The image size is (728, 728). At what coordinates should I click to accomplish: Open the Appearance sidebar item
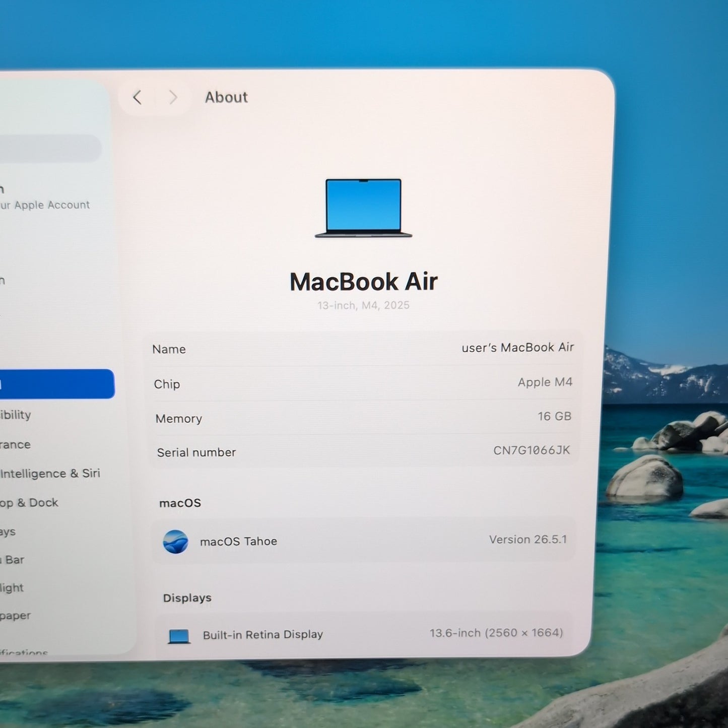pos(15,445)
